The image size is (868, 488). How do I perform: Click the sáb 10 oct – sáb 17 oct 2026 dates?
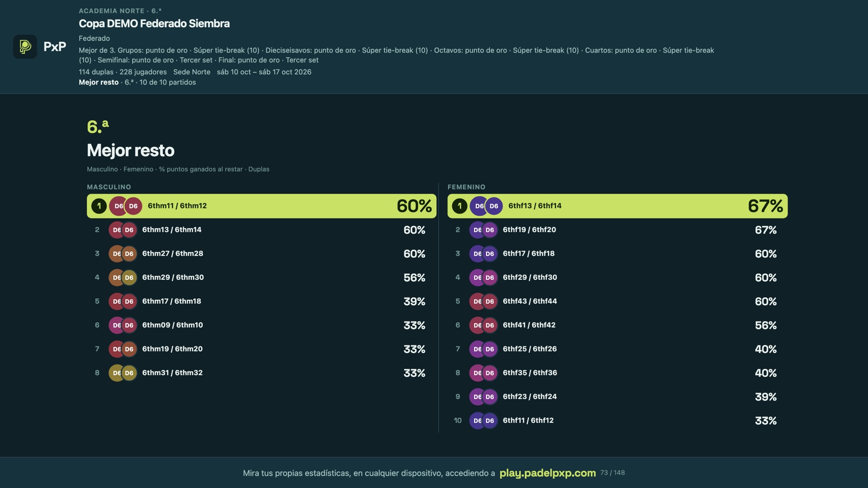pos(264,72)
